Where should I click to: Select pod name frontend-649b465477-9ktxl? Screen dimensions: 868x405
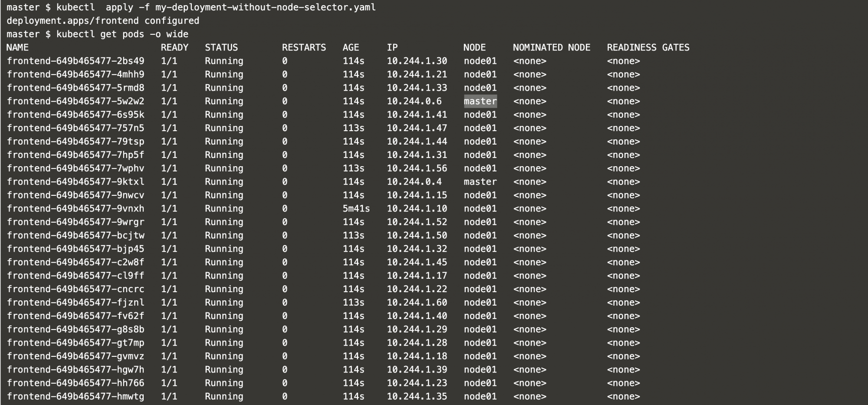click(76, 182)
